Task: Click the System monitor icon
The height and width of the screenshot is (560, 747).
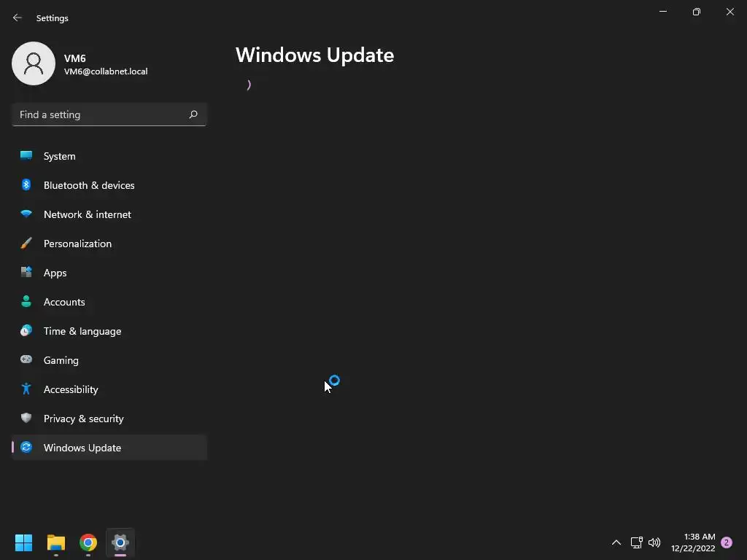Action: pyautogui.click(x=26, y=155)
